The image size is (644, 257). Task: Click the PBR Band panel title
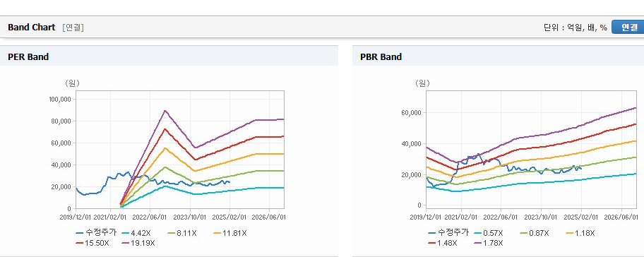click(x=381, y=57)
